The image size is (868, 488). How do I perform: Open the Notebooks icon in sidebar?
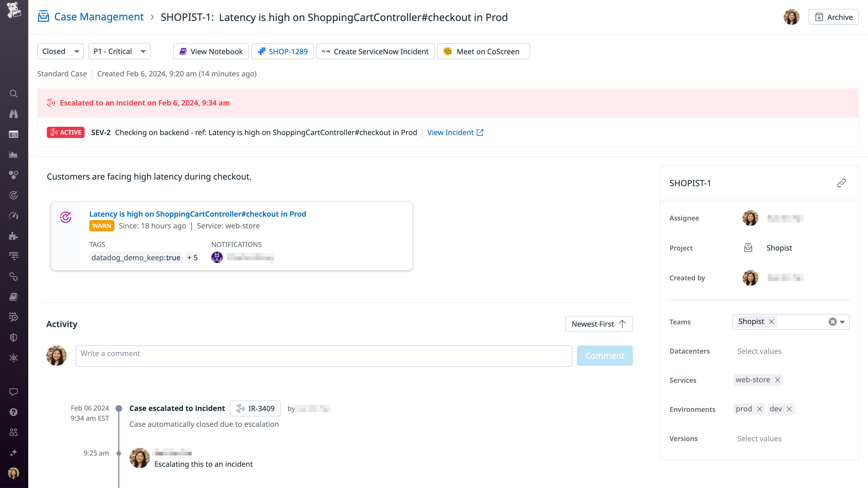(14, 297)
